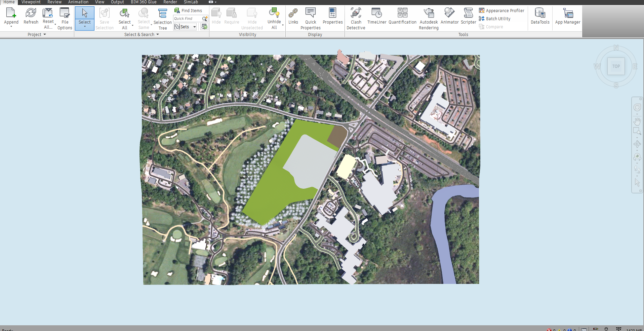Open navigation bar customize options button
This screenshot has width=644, height=331.
pyautogui.click(x=641, y=191)
